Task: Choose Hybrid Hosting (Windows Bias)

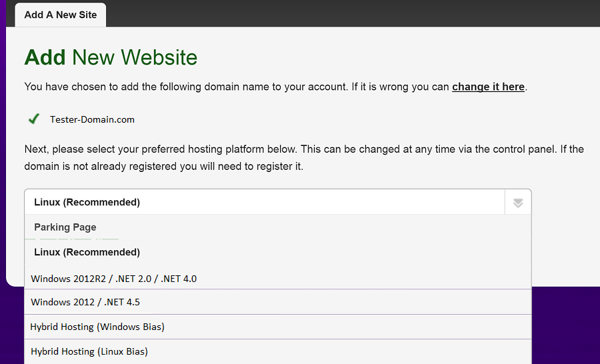Action: (278, 327)
